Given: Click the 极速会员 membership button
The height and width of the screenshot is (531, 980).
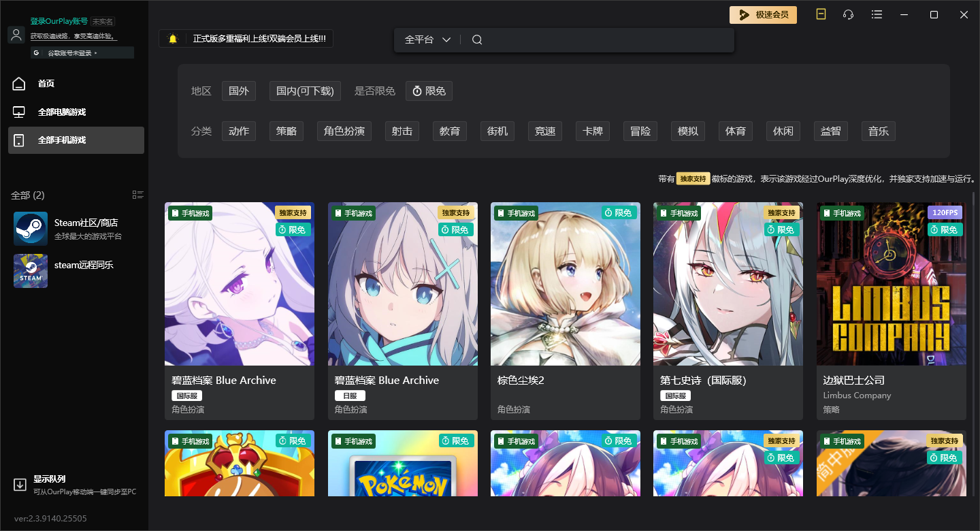Looking at the screenshot, I should point(763,15).
